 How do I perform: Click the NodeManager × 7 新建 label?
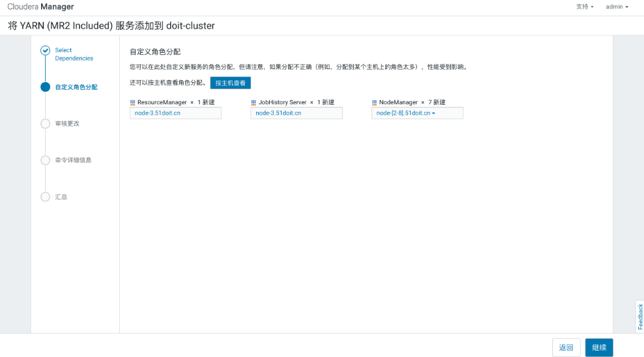click(412, 102)
